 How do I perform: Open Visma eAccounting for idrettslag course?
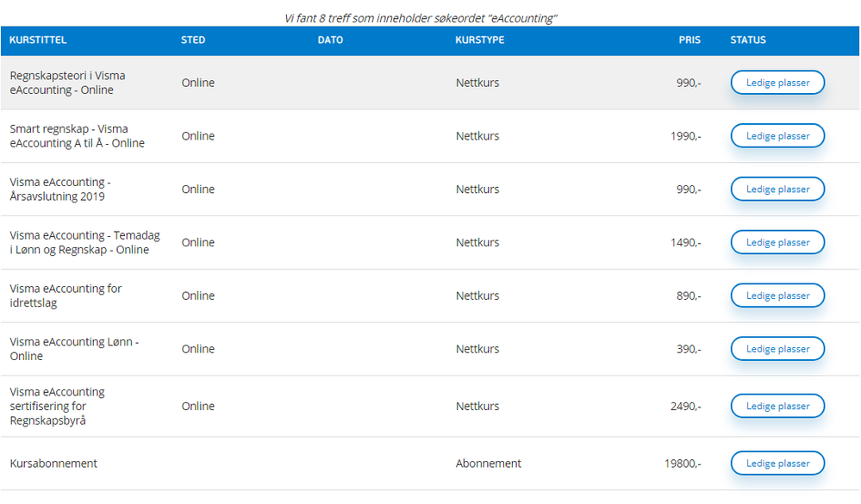point(66,296)
